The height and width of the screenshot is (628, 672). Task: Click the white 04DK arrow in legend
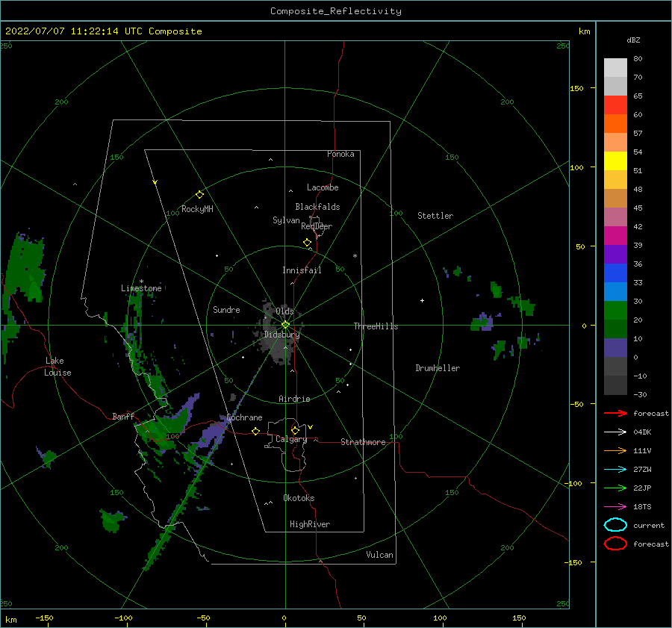coord(615,432)
